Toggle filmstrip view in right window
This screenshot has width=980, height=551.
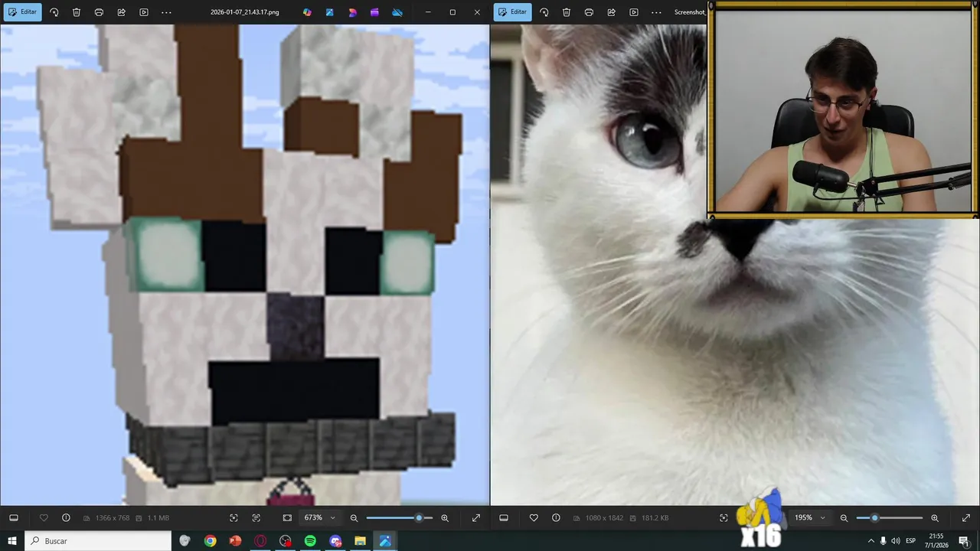[504, 518]
